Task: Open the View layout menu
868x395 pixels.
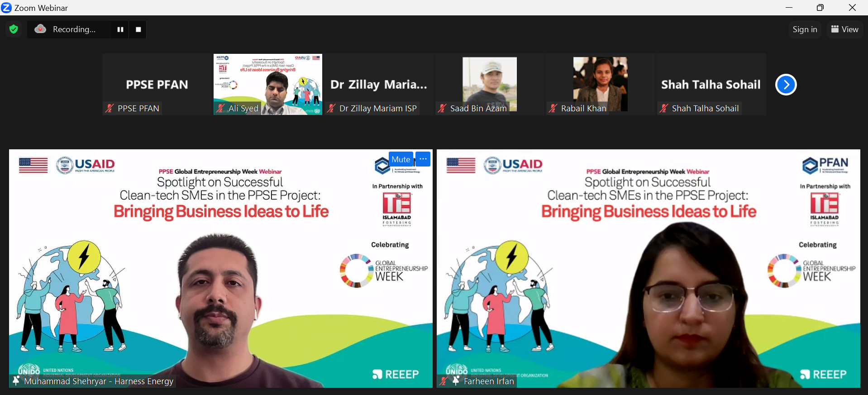Action: pyautogui.click(x=844, y=29)
